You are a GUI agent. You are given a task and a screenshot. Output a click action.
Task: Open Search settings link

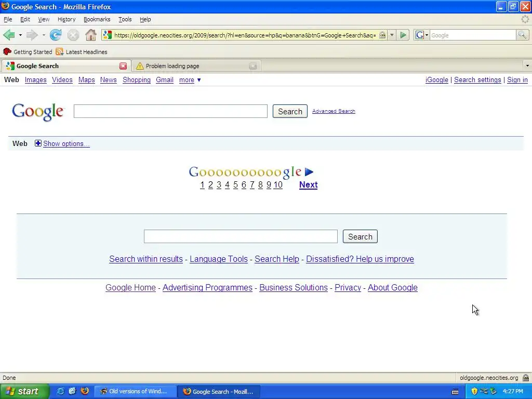pos(477,80)
